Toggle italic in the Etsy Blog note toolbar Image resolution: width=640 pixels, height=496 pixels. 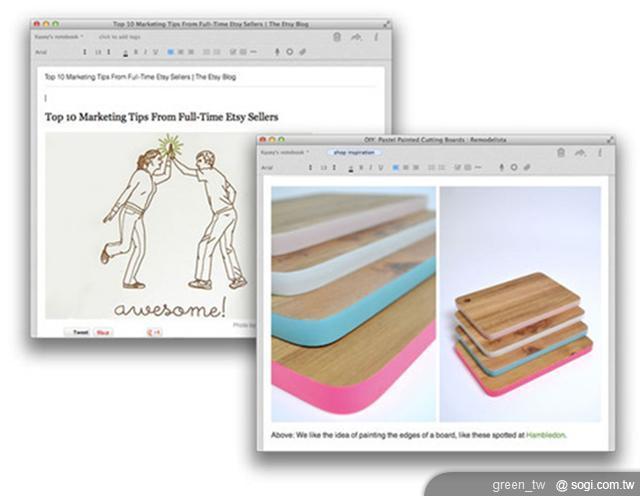pyautogui.click(x=145, y=52)
